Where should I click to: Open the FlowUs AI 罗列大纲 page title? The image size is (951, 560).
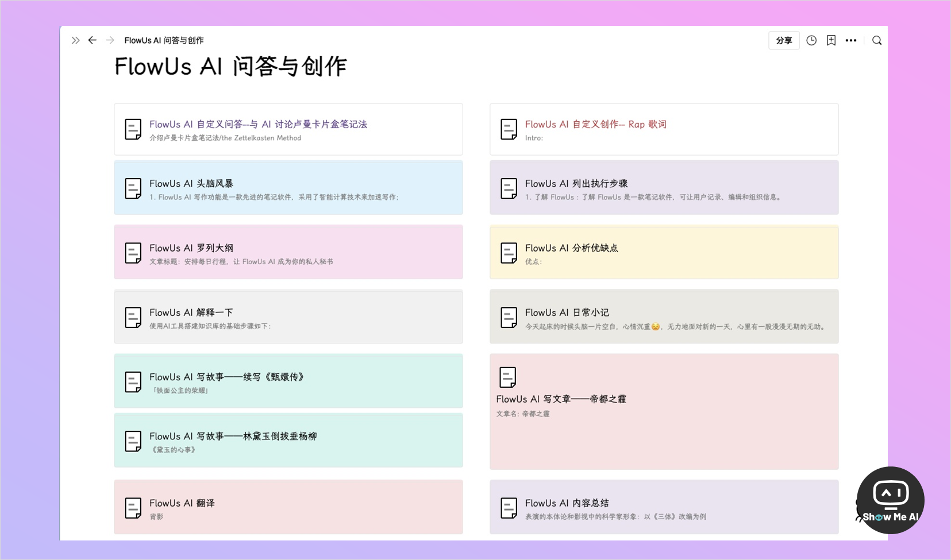(191, 248)
